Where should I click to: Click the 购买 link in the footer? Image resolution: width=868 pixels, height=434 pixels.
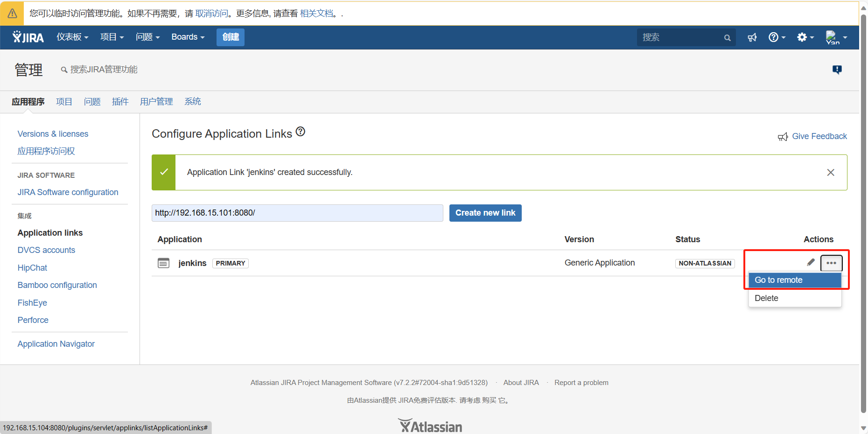click(x=489, y=400)
